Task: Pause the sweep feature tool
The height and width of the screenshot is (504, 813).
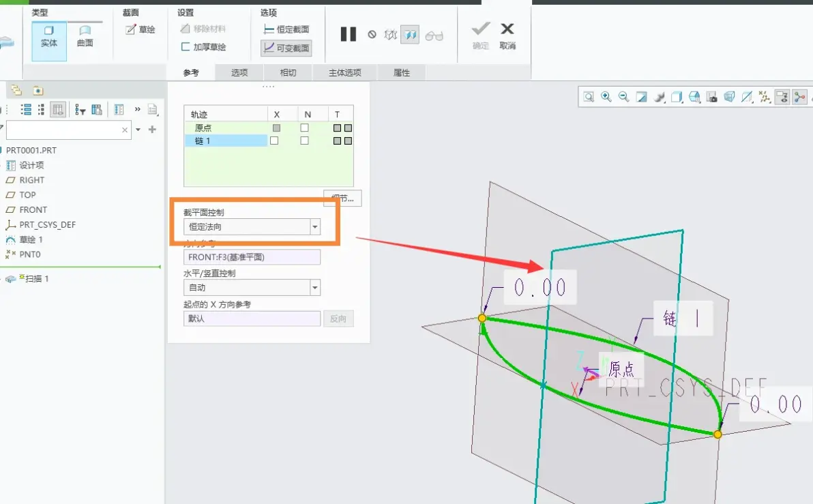Action: (x=349, y=35)
